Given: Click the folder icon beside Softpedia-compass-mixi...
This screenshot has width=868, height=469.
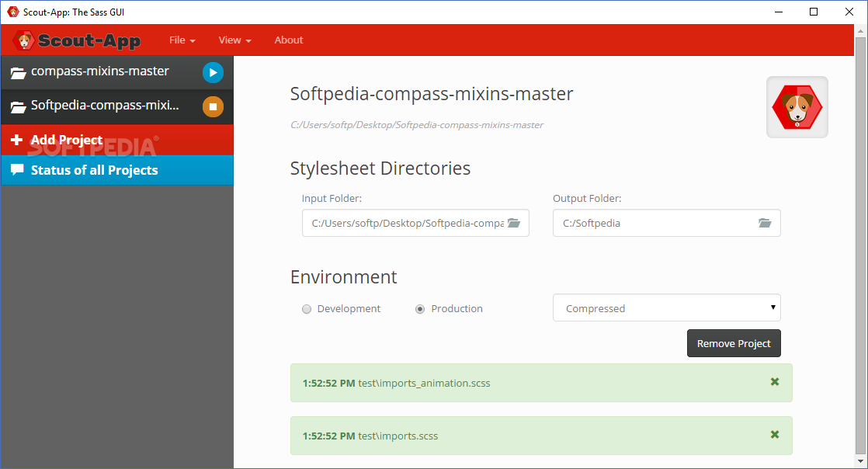Looking at the screenshot, I should [x=19, y=107].
